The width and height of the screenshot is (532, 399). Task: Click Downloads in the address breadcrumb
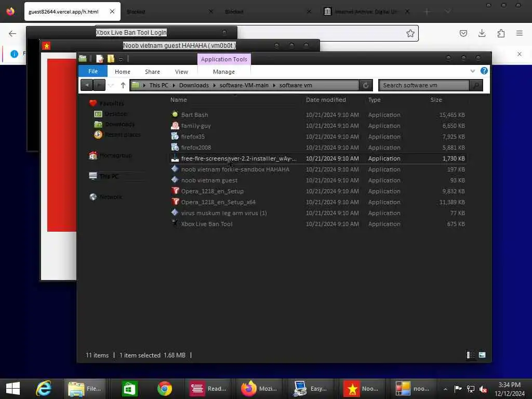click(194, 85)
